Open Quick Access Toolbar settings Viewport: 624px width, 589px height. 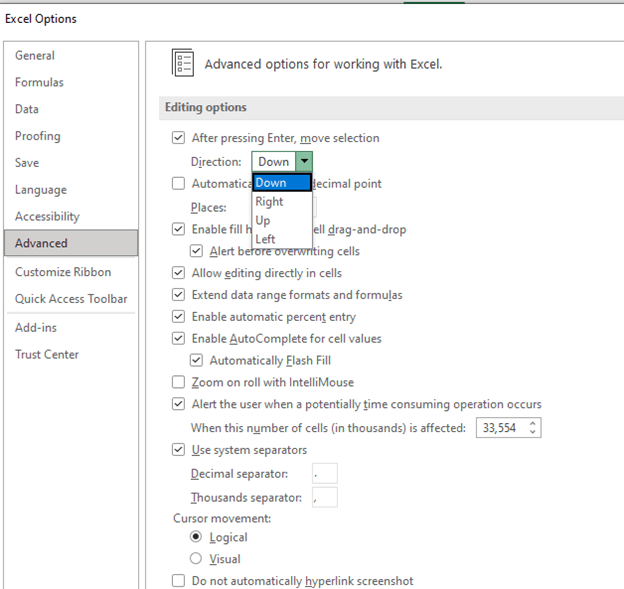click(x=71, y=298)
